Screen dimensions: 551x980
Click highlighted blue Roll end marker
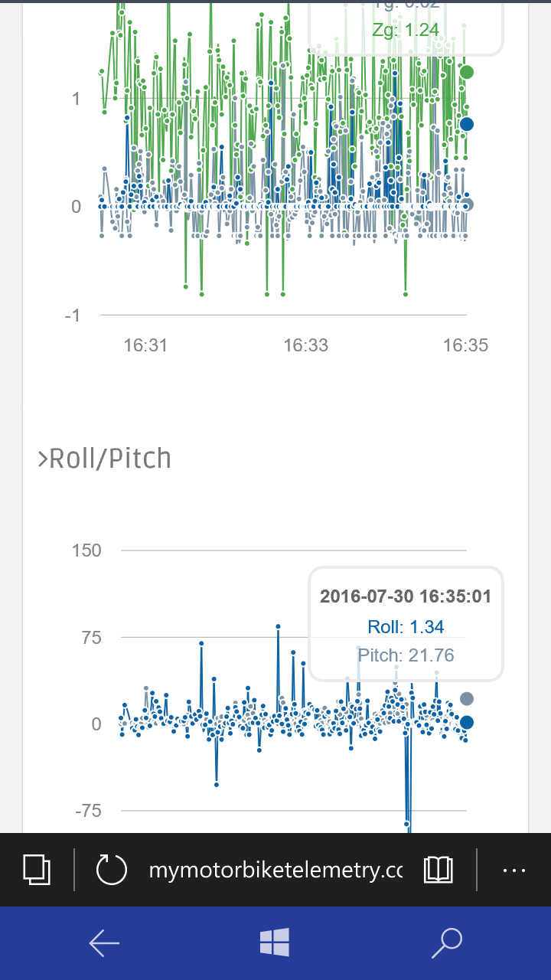467,722
